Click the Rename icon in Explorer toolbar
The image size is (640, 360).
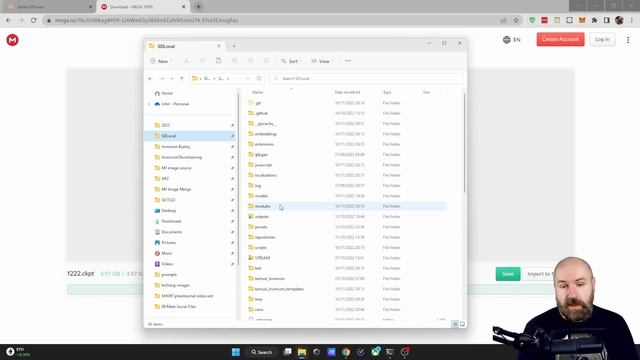235,61
